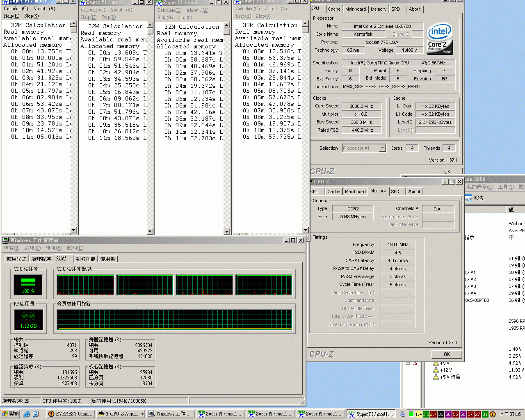Select the 11m 05.016s loop time line
The height and width of the screenshot is (420, 525).
[37, 137]
